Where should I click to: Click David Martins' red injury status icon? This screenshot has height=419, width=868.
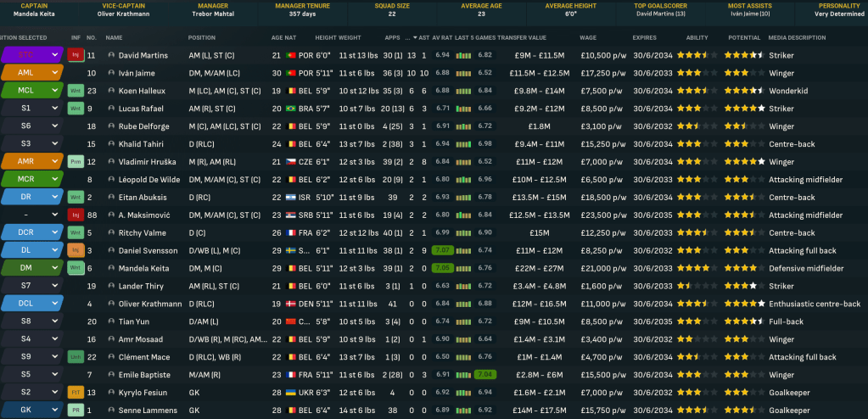pos(76,55)
